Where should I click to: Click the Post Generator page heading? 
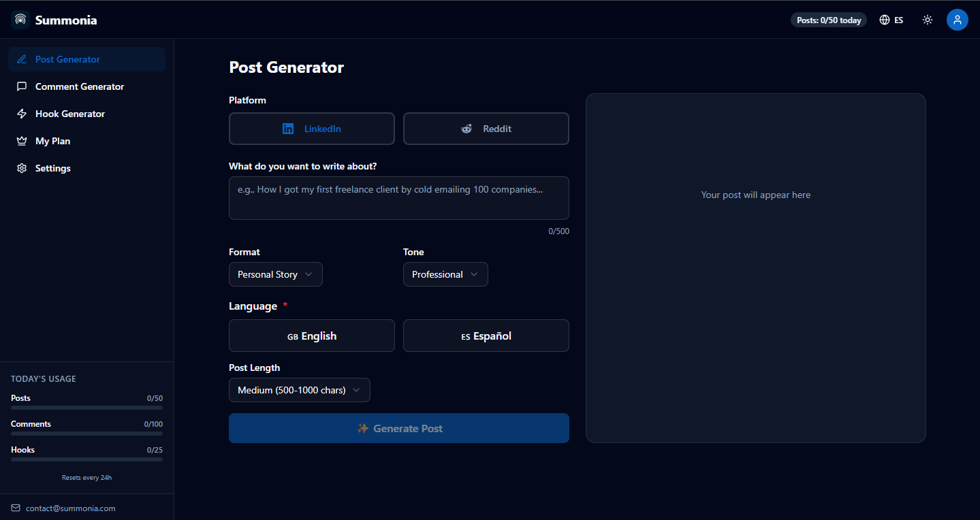click(287, 67)
